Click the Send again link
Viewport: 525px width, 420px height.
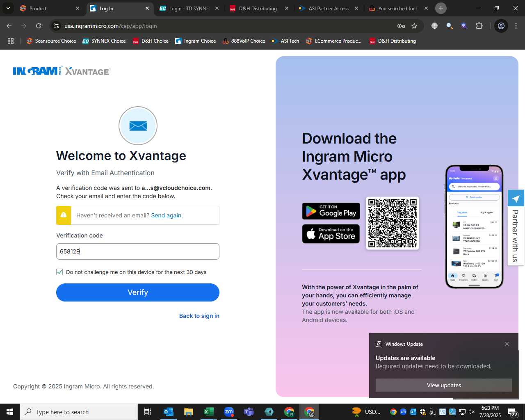166,215
